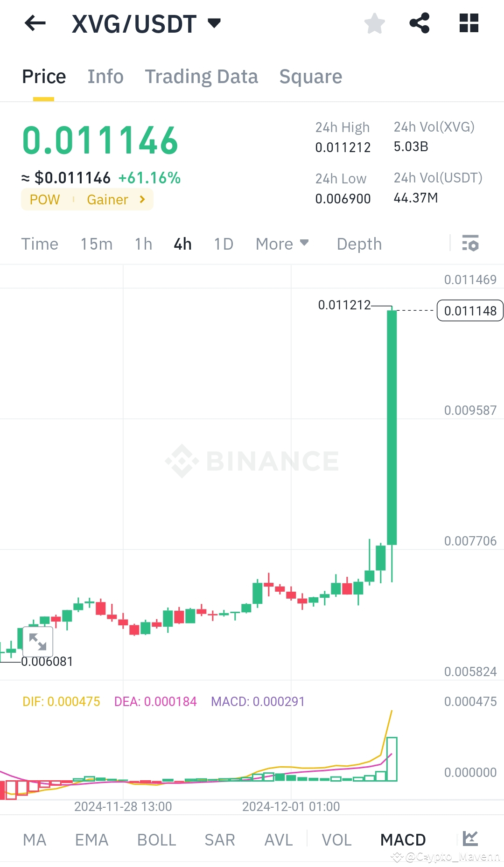504x867 pixels.
Task: Enable the MACD indicator
Action: pos(402,839)
